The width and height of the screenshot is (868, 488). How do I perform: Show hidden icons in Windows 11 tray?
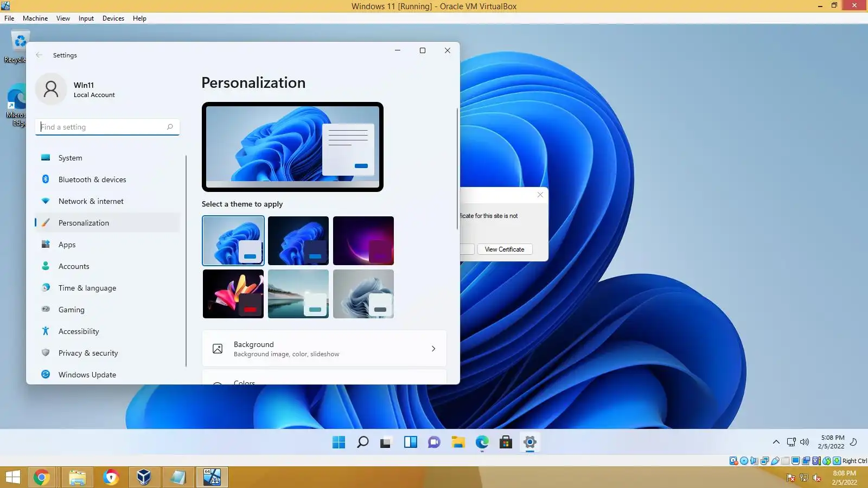(x=776, y=442)
